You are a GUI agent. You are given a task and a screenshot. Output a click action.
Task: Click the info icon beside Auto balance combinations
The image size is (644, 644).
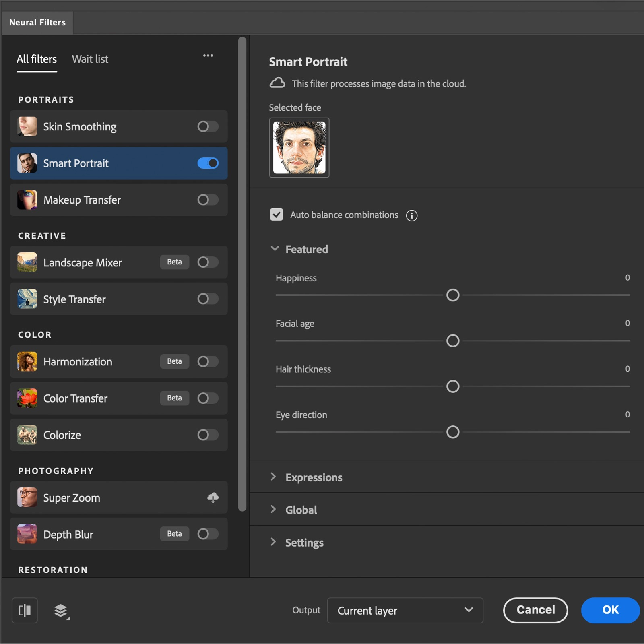(x=412, y=215)
